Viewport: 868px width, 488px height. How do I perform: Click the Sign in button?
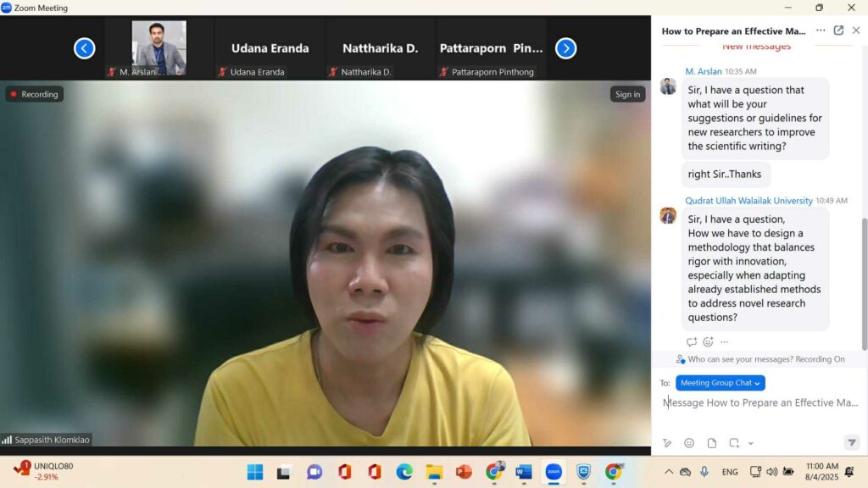click(x=627, y=94)
